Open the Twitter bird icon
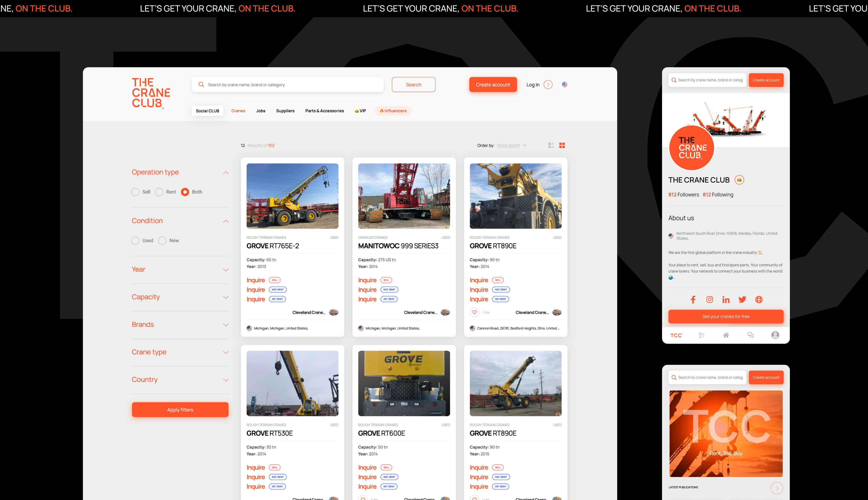The height and width of the screenshot is (500, 868). point(742,299)
